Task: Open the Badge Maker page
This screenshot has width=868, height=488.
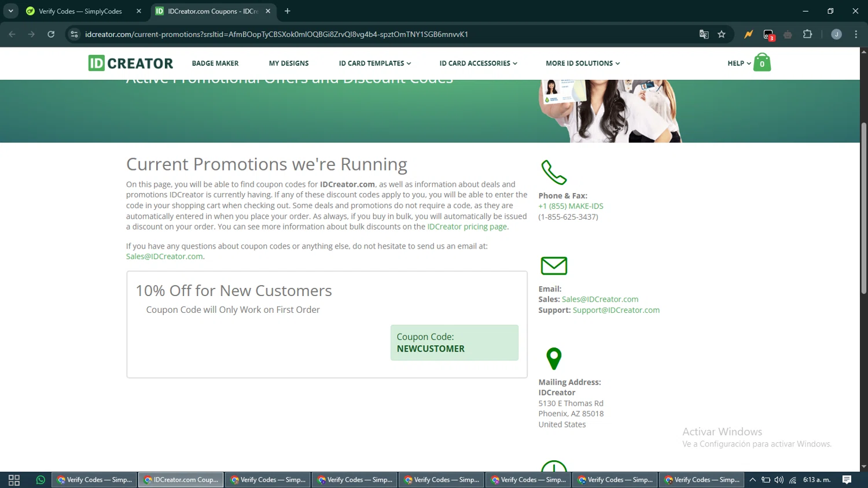Action: pyautogui.click(x=215, y=64)
